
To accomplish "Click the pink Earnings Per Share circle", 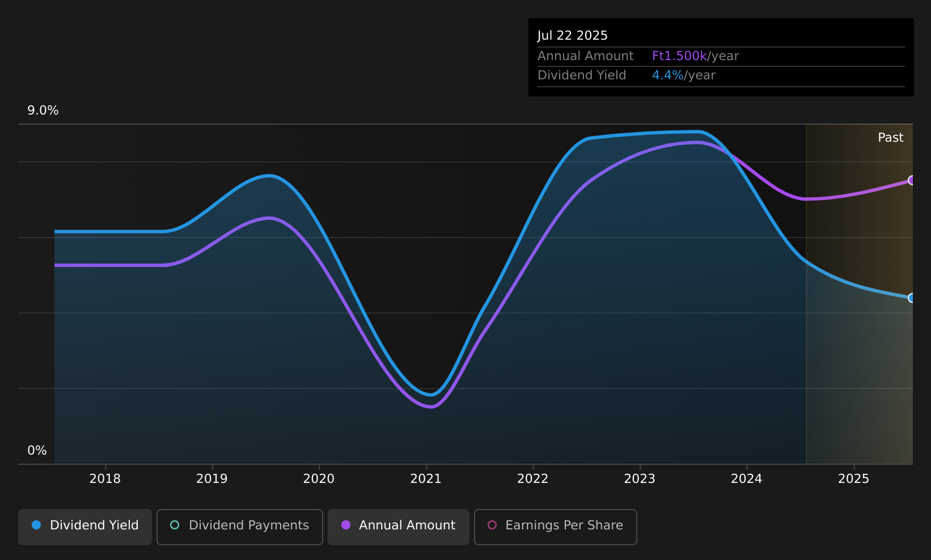I will [x=492, y=525].
